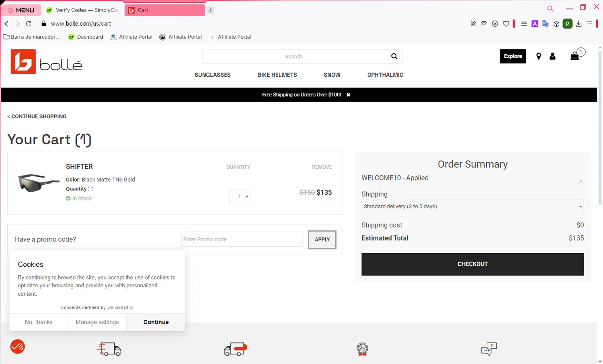
Task: Open the OPHTHALMIC menu
Action: (x=385, y=75)
